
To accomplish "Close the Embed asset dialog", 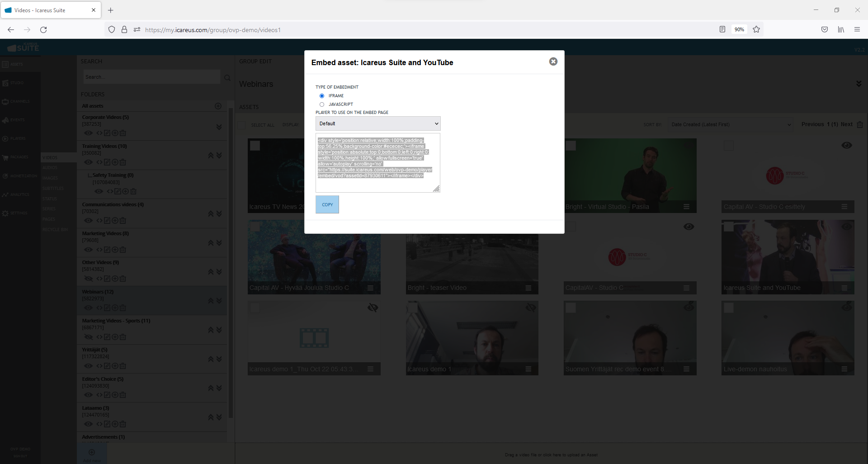I will pos(553,62).
